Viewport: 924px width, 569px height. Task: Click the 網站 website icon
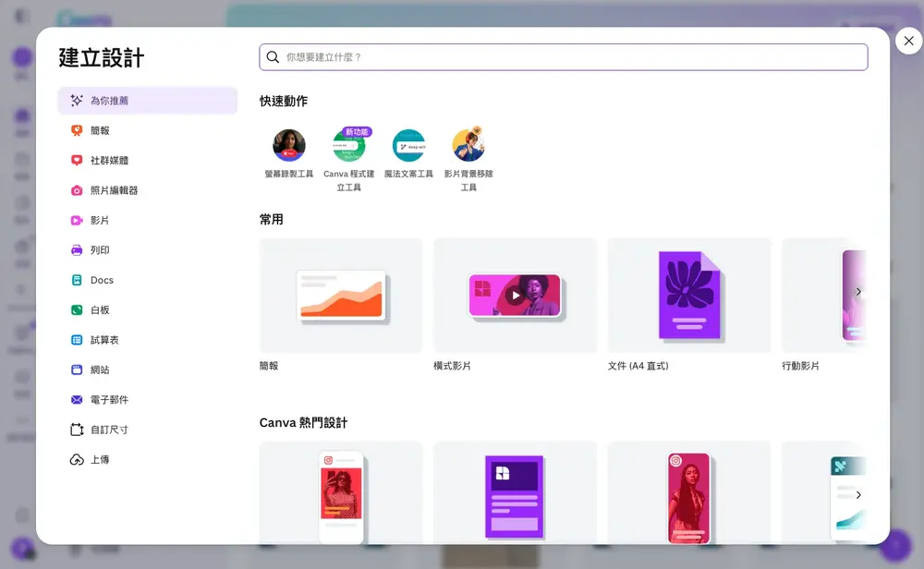click(x=77, y=369)
